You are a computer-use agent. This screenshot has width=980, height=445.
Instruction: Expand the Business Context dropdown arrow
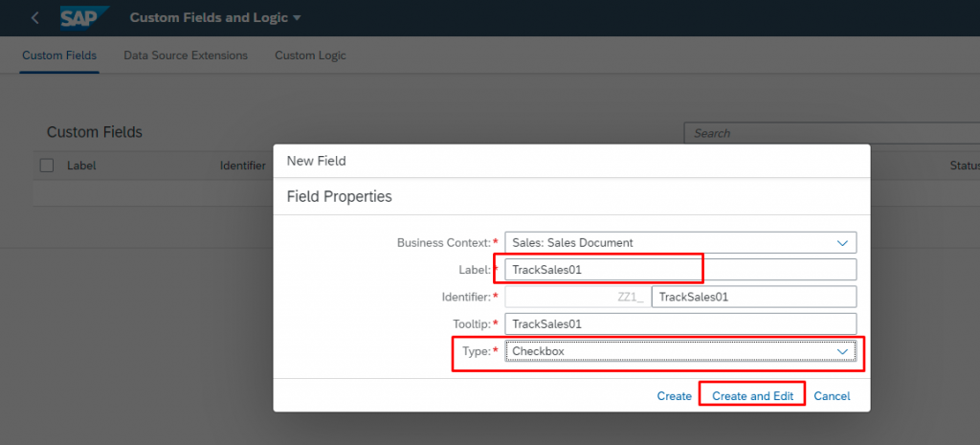pos(842,242)
